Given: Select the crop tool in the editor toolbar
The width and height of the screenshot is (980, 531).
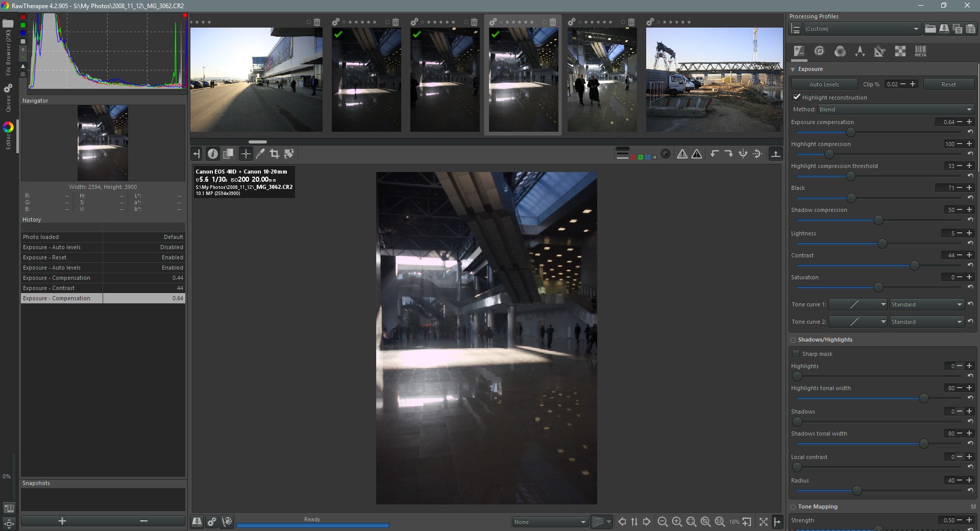Looking at the screenshot, I should [274, 154].
